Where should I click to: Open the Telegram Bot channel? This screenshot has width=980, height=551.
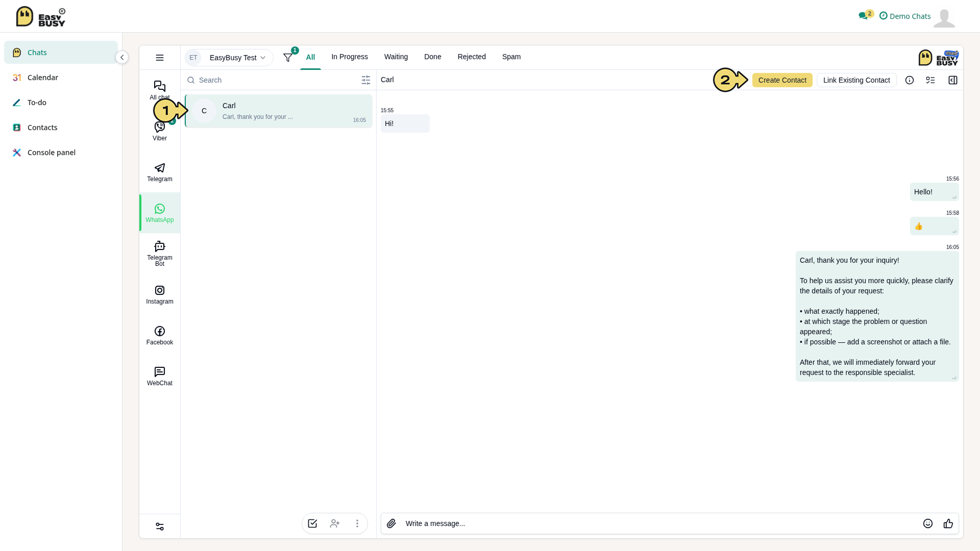point(159,254)
